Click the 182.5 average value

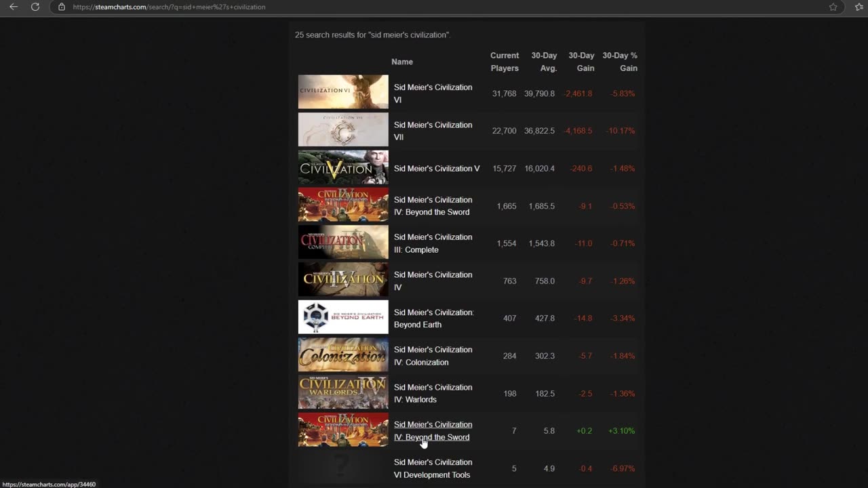point(545,394)
